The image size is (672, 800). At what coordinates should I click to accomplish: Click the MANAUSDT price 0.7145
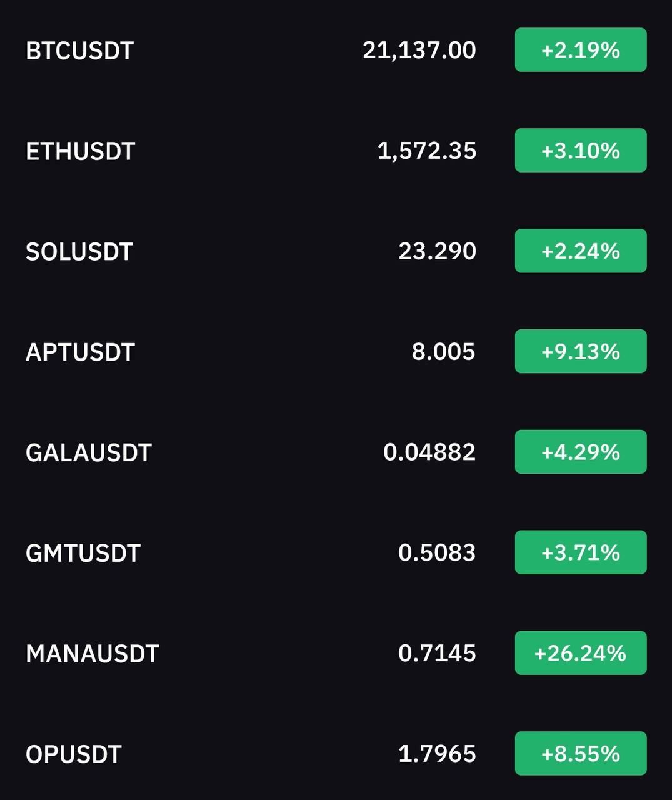coord(437,653)
